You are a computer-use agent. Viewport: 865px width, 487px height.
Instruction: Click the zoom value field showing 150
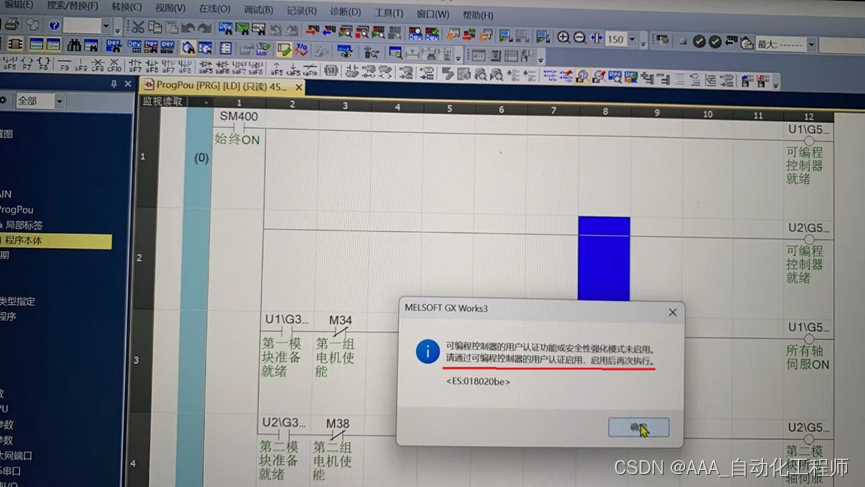pos(616,40)
